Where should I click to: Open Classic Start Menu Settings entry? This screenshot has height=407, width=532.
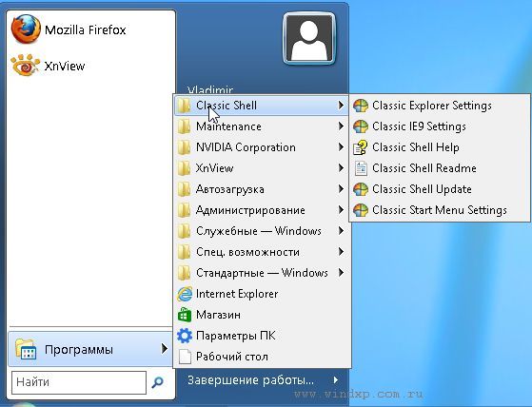tap(440, 210)
